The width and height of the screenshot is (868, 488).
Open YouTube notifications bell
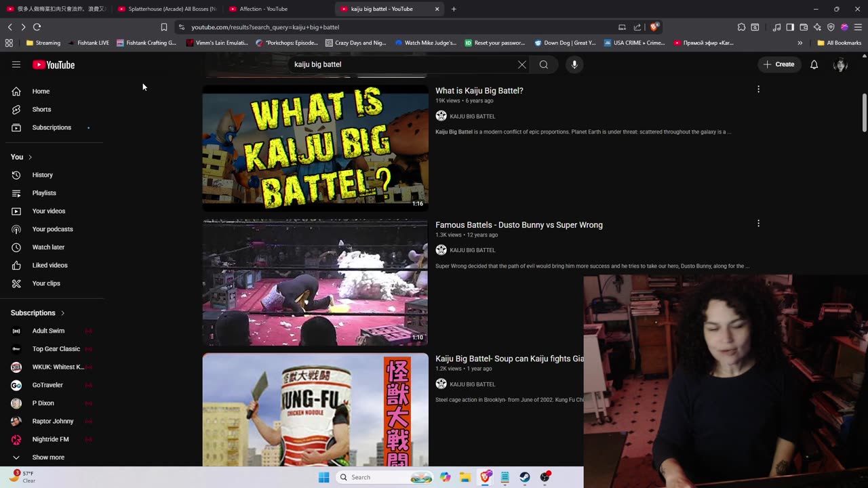point(814,64)
